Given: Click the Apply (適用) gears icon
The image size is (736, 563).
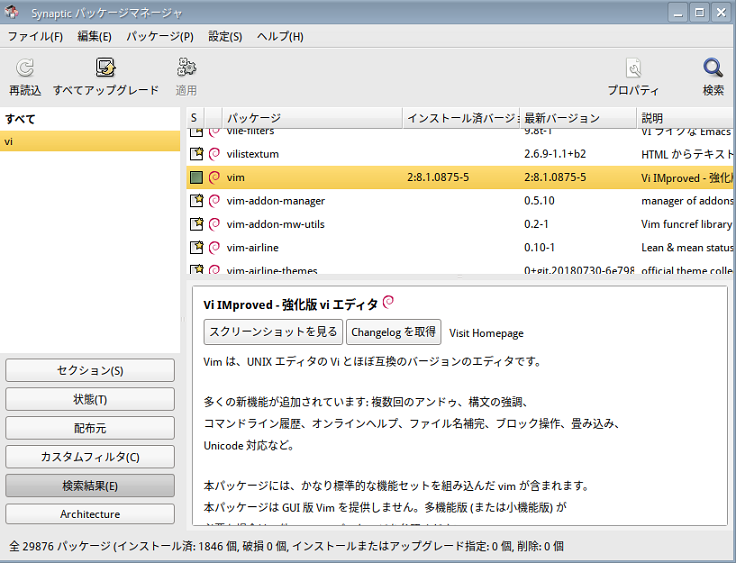Looking at the screenshot, I should pyautogui.click(x=186, y=68).
